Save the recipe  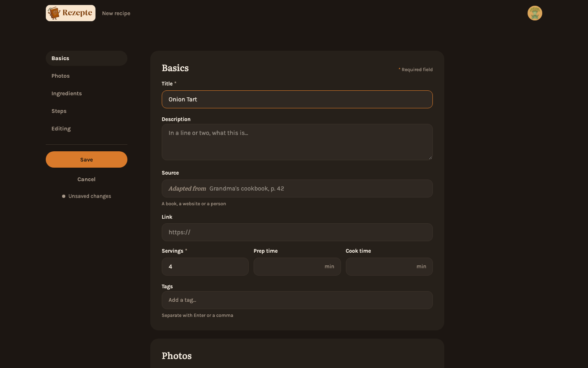tap(87, 159)
